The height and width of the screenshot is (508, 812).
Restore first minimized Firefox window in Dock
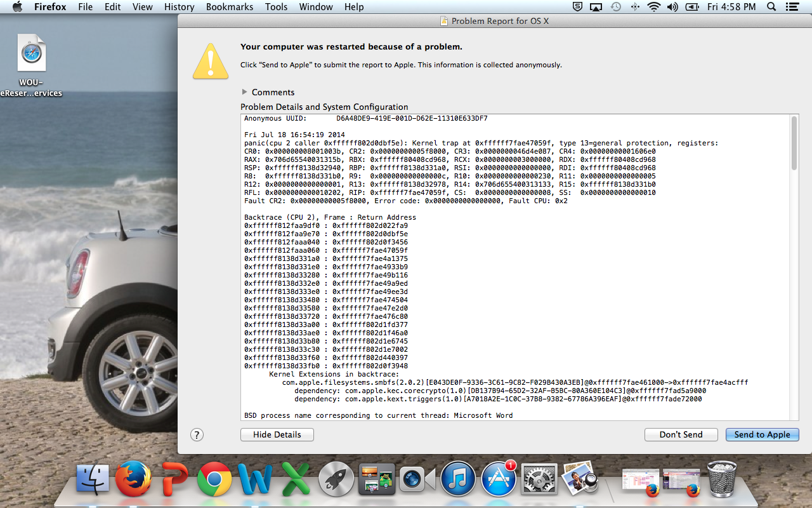641,481
